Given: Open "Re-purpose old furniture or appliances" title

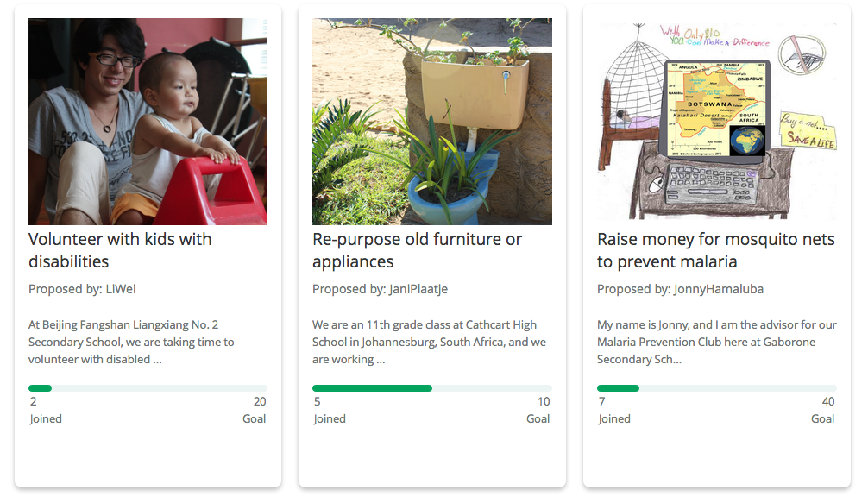Looking at the screenshot, I should (x=417, y=250).
